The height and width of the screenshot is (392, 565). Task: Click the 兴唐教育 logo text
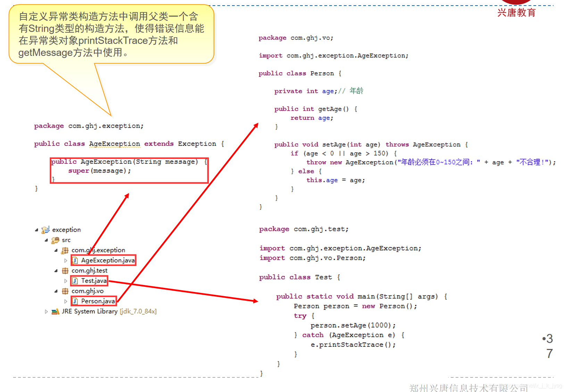(x=516, y=13)
